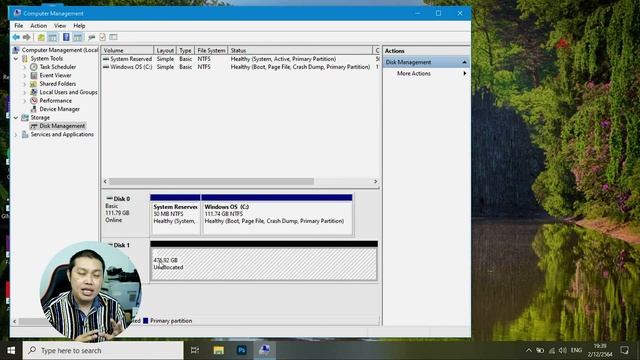This screenshot has width=640, height=360.
Task: Click More Actions in Actions pane
Action: 413,73
